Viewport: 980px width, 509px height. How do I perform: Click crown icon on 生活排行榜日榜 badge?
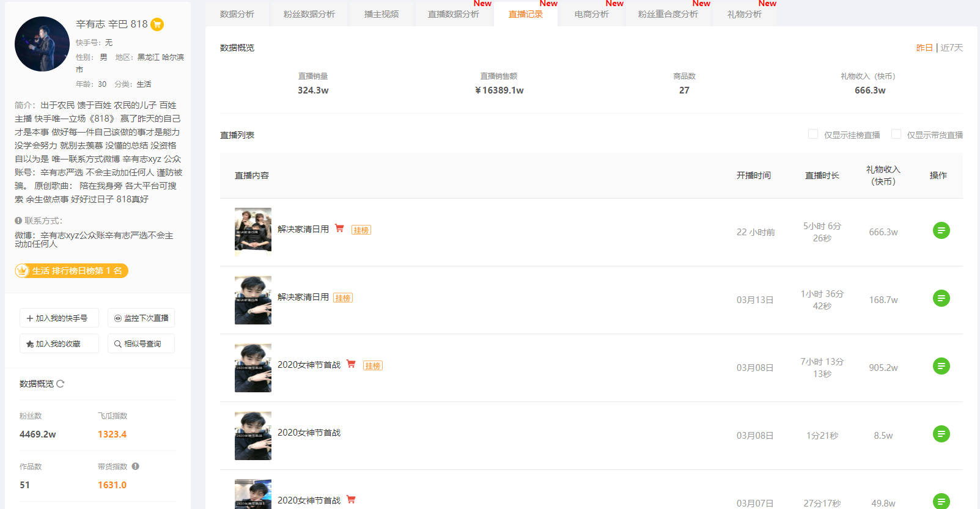(23, 271)
